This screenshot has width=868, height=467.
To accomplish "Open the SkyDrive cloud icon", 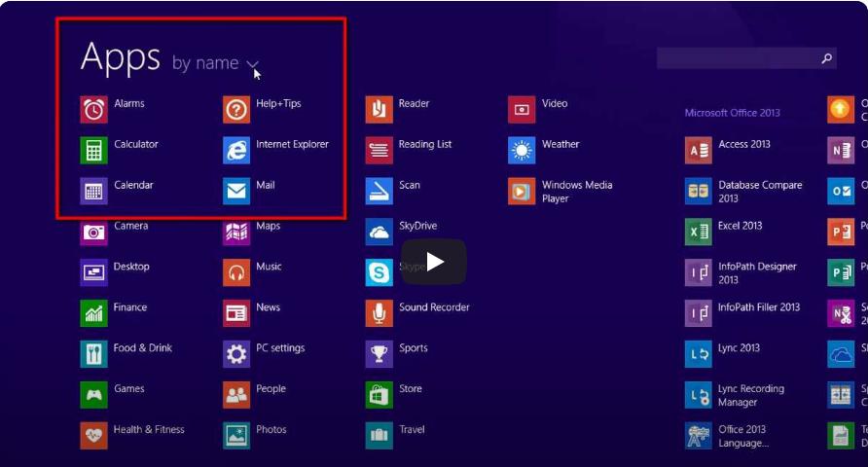I will pyautogui.click(x=380, y=232).
